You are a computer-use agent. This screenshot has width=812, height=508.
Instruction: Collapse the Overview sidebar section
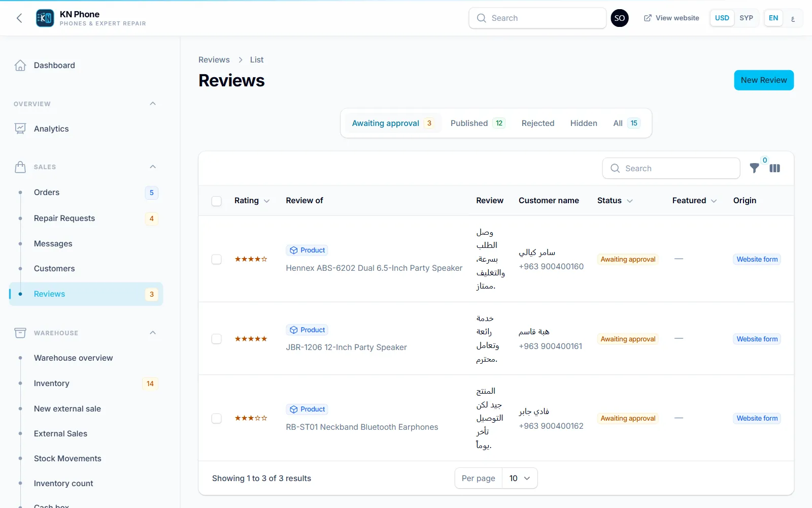point(153,104)
